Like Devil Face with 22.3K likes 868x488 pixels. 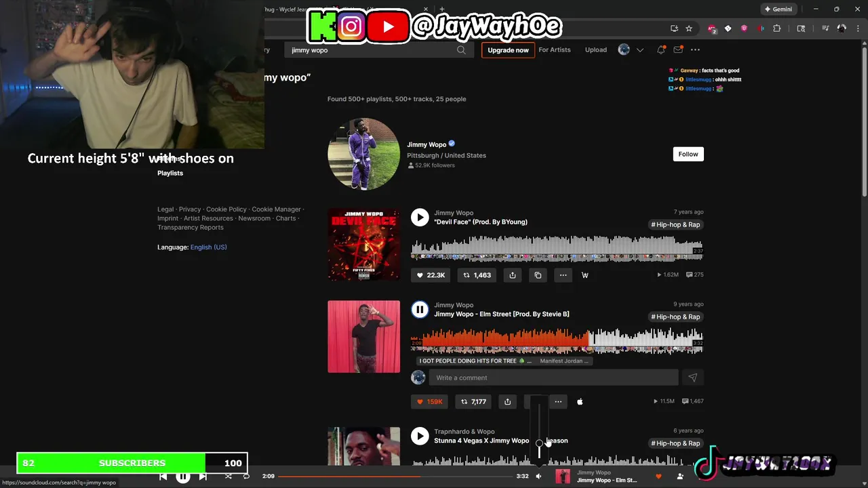431,275
